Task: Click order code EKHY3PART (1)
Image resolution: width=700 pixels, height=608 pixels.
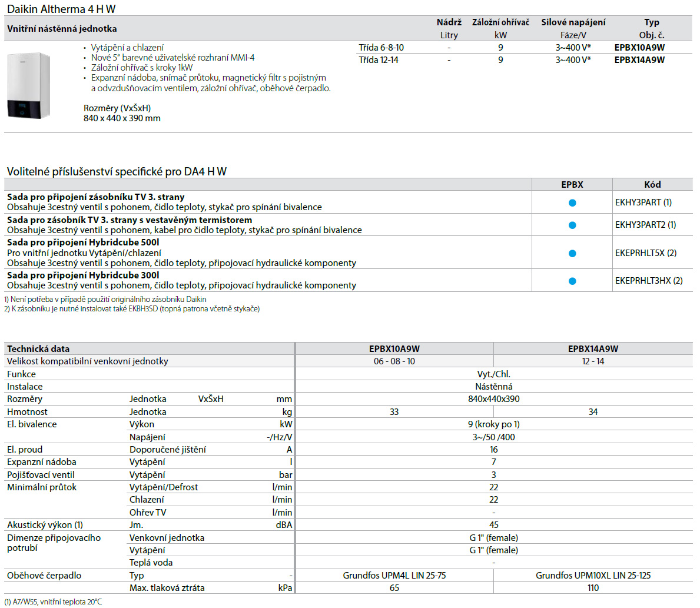Action: pyautogui.click(x=643, y=202)
